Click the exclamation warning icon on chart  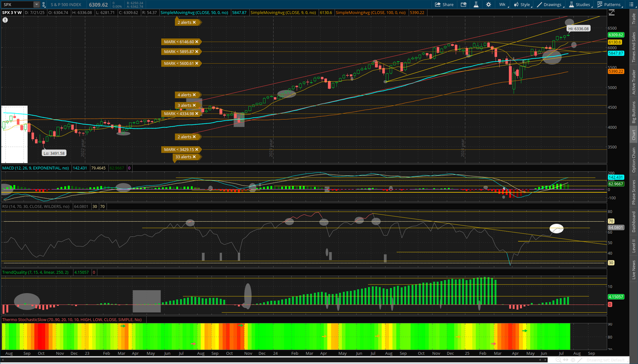[x=5, y=19]
